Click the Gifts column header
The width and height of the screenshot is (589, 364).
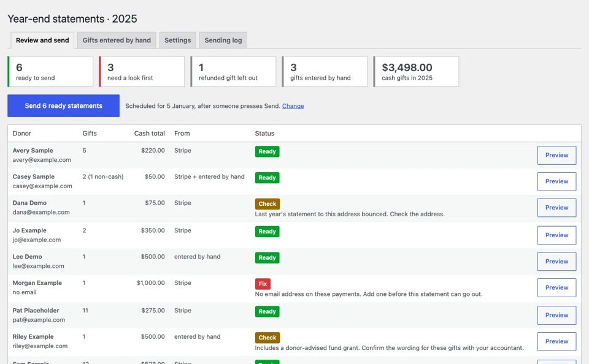(90, 133)
